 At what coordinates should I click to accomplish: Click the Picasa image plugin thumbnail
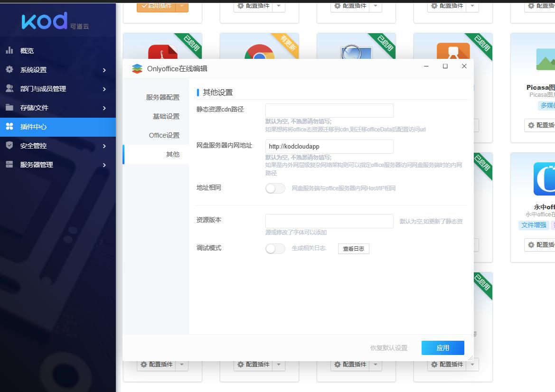(x=546, y=59)
